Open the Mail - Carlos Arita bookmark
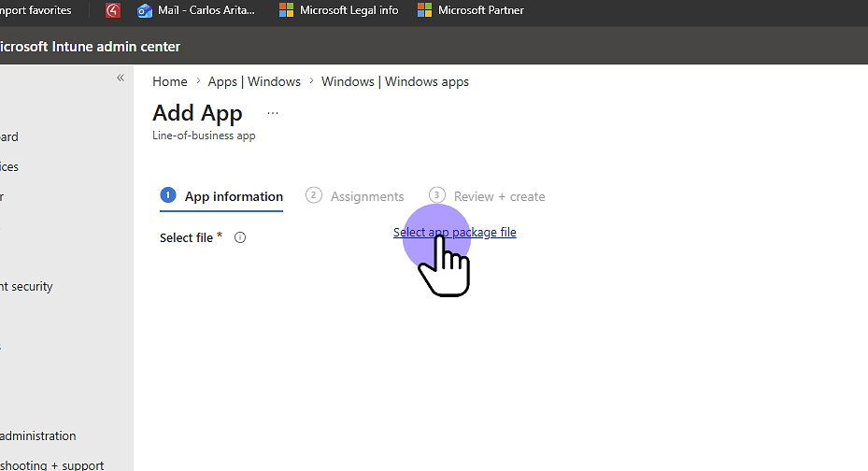This screenshot has height=471, width=868. (196, 10)
